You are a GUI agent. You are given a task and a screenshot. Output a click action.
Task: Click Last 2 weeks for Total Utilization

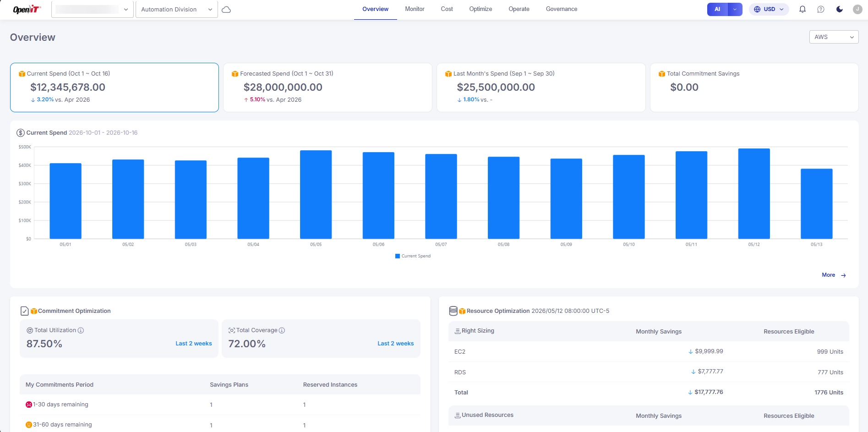(x=194, y=344)
